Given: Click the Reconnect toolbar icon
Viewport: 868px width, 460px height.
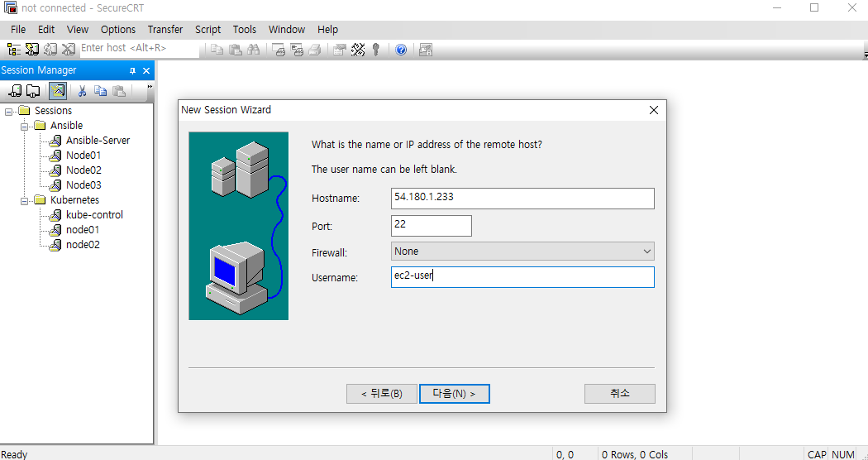Looking at the screenshot, I should point(50,50).
